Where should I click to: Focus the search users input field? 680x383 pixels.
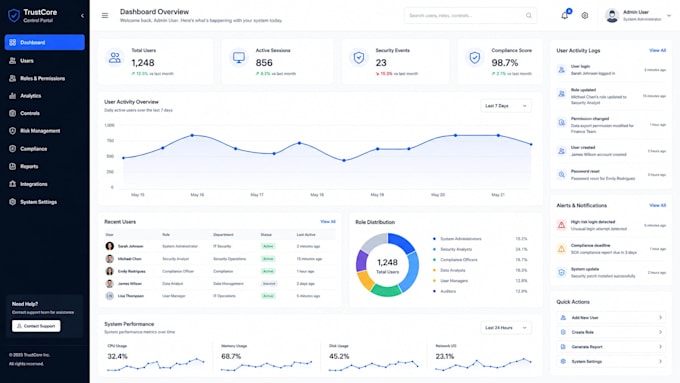pyautogui.click(x=470, y=16)
